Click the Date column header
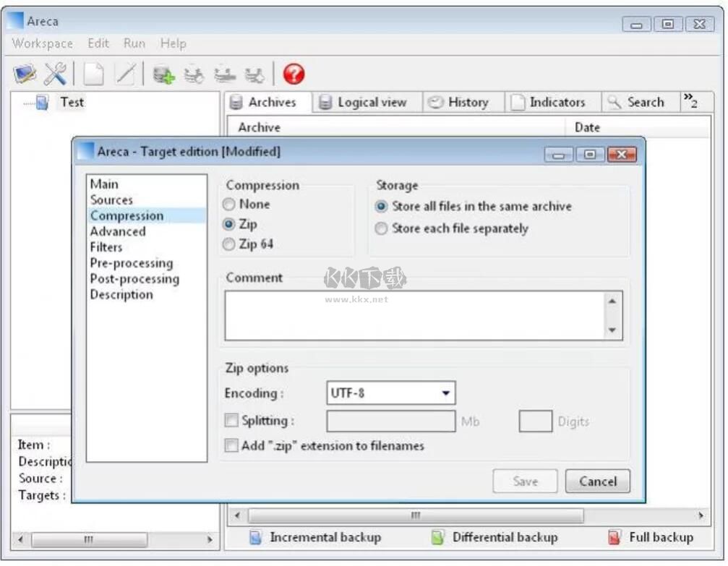Viewport: 728px width, 566px height. [x=638, y=127]
